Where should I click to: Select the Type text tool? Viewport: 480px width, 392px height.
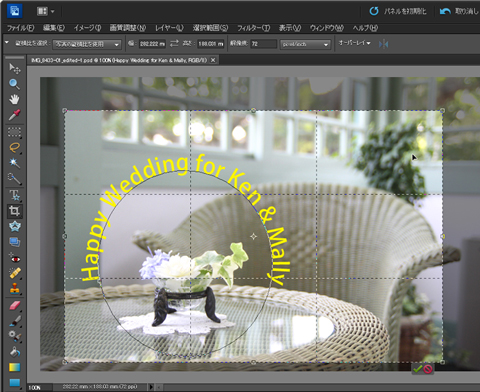coord(14,195)
